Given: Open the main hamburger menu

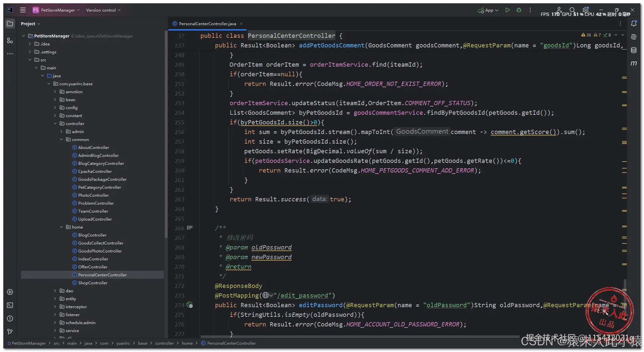Looking at the screenshot, I should 23,10.
